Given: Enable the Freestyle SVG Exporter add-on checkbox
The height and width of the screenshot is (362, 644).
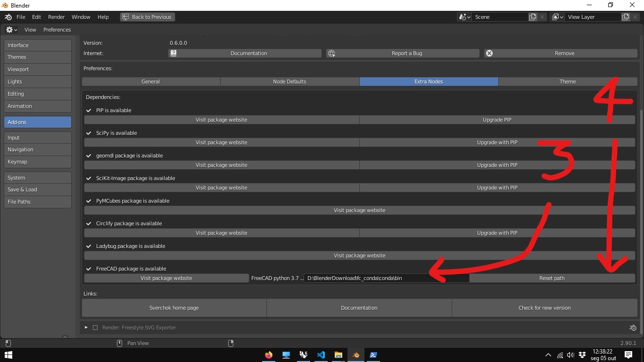Looking at the screenshot, I should [x=95, y=328].
